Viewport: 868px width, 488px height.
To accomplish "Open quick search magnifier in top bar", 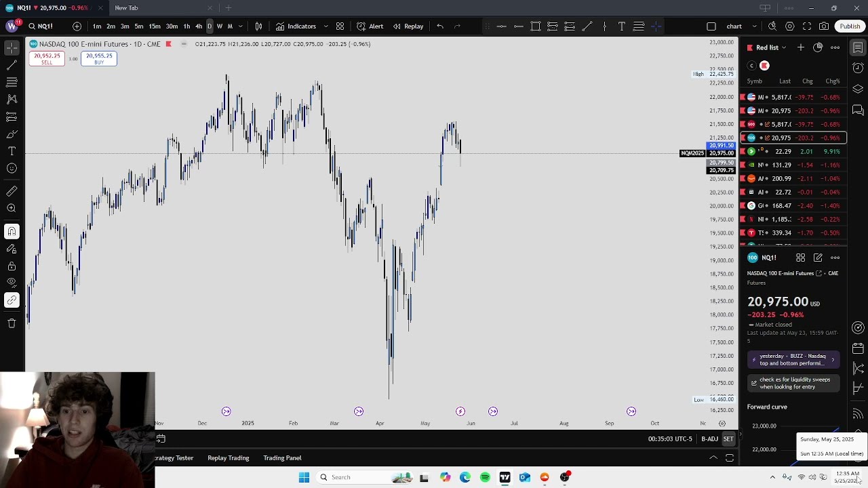I will (772, 26).
